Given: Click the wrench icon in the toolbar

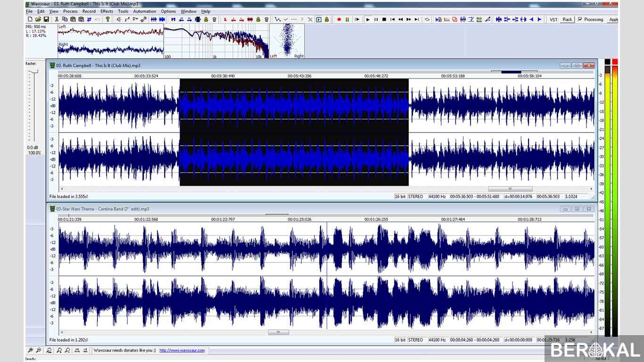Looking at the screenshot, I should 144,19.
